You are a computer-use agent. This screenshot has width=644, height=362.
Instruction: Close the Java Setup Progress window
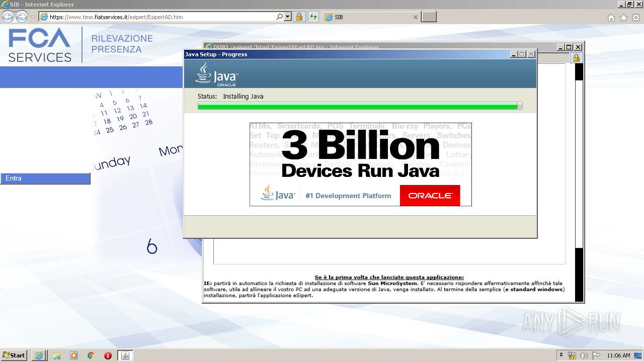(531, 54)
